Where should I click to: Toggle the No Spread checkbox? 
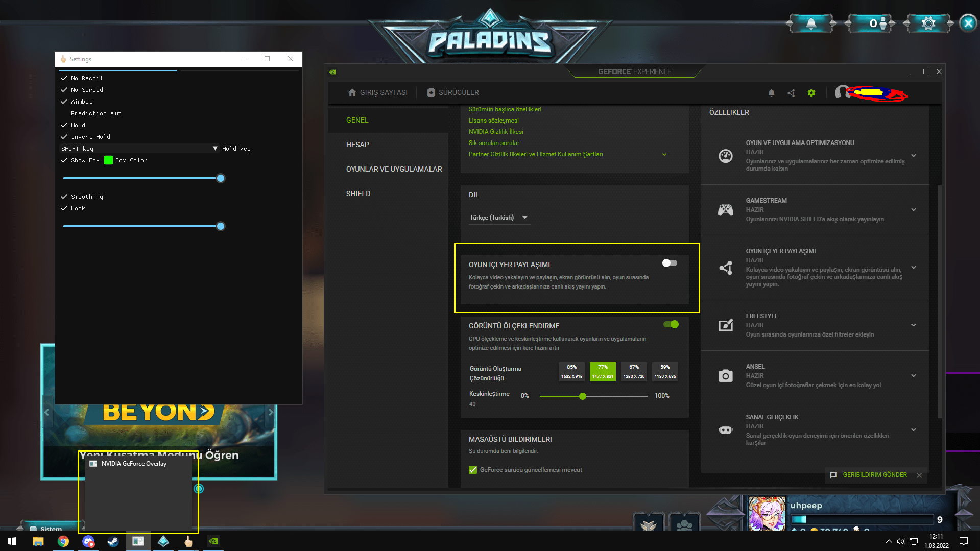point(64,90)
